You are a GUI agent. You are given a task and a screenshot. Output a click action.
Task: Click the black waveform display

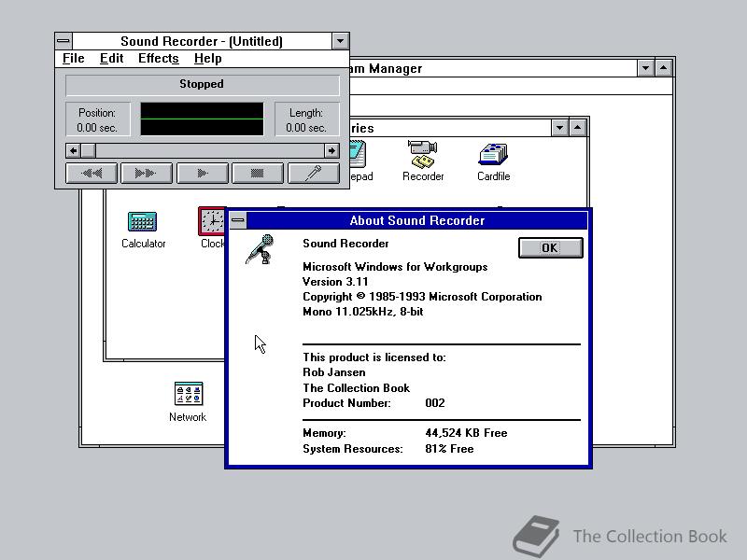point(202,119)
